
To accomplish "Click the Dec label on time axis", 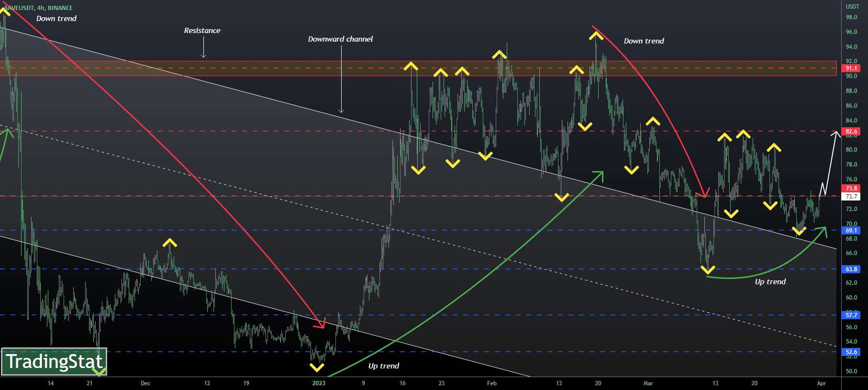I will (x=145, y=383).
